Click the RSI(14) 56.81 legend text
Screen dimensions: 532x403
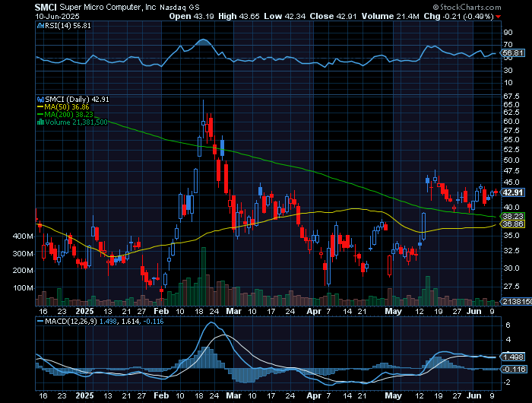[68, 25]
